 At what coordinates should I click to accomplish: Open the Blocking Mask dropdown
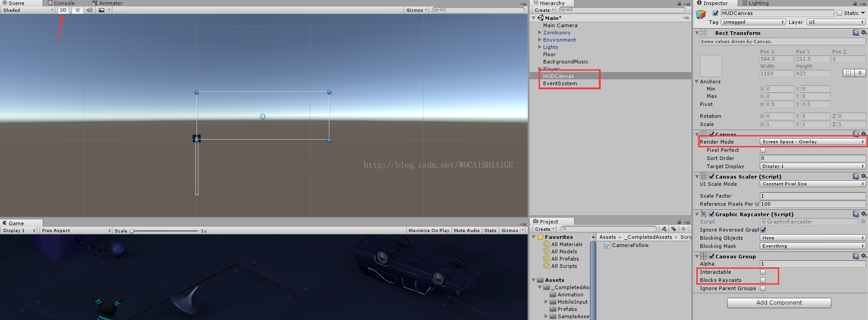(x=813, y=246)
